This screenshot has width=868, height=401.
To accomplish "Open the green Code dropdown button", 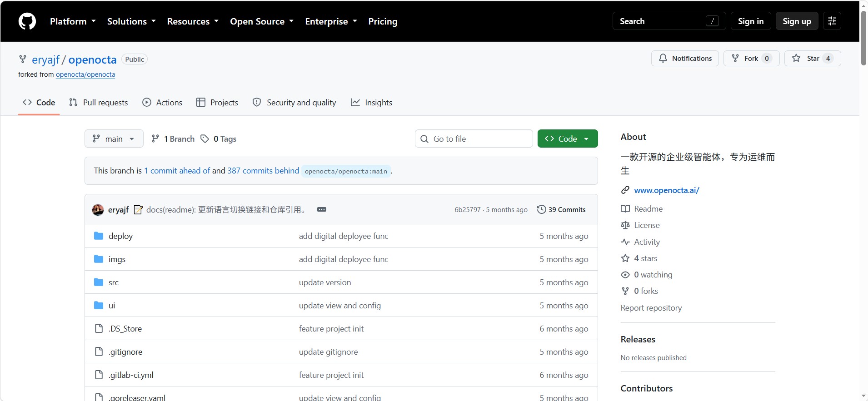I will 568,139.
